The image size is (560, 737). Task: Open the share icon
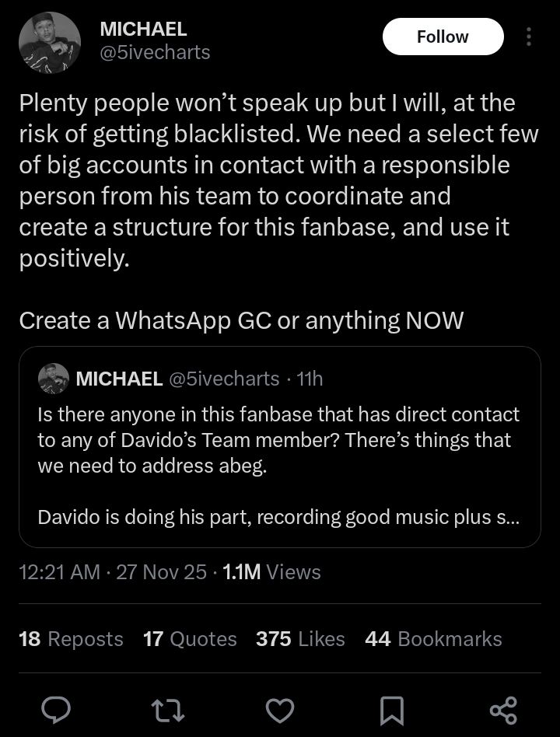pos(502,708)
